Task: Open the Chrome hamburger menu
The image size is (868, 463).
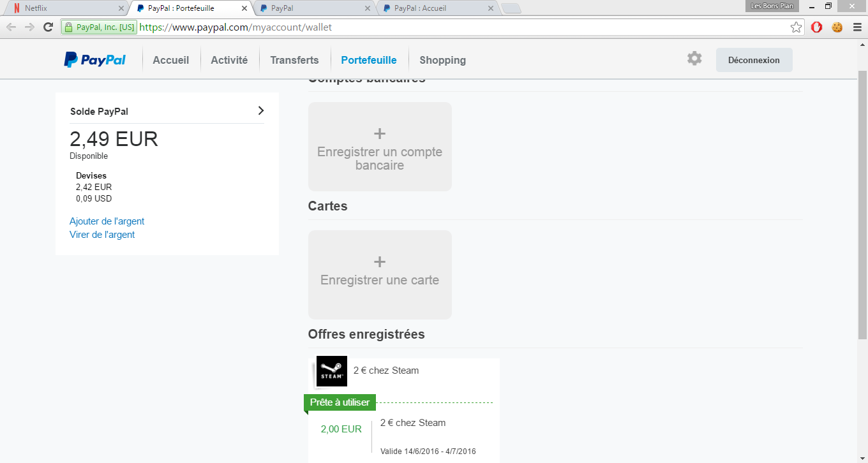Action: (x=857, y=27)
